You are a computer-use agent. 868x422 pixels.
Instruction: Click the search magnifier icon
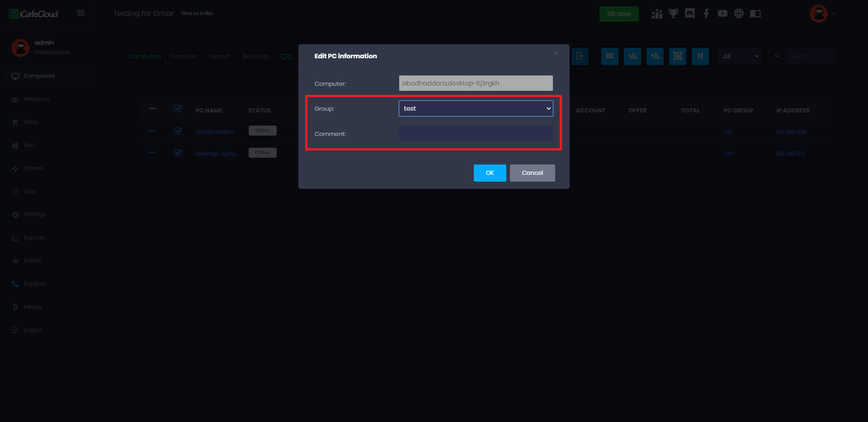coord(778,56)
